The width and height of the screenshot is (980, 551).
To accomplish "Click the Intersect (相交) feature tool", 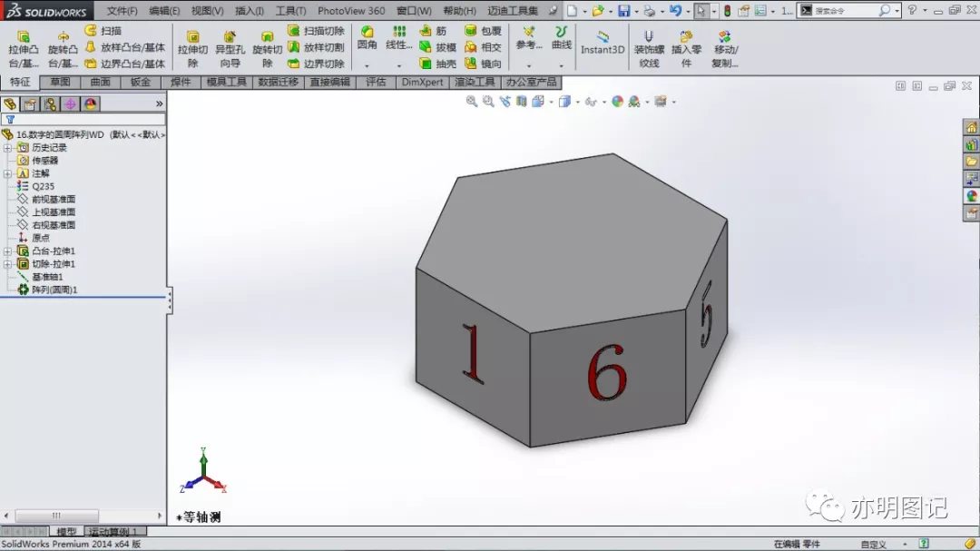I will 483,47.
